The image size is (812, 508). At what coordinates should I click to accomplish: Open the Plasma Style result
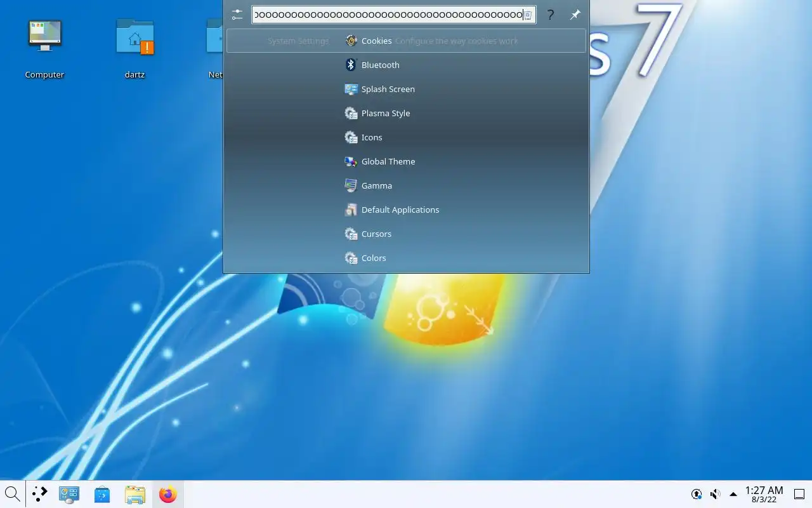point(406,113)
